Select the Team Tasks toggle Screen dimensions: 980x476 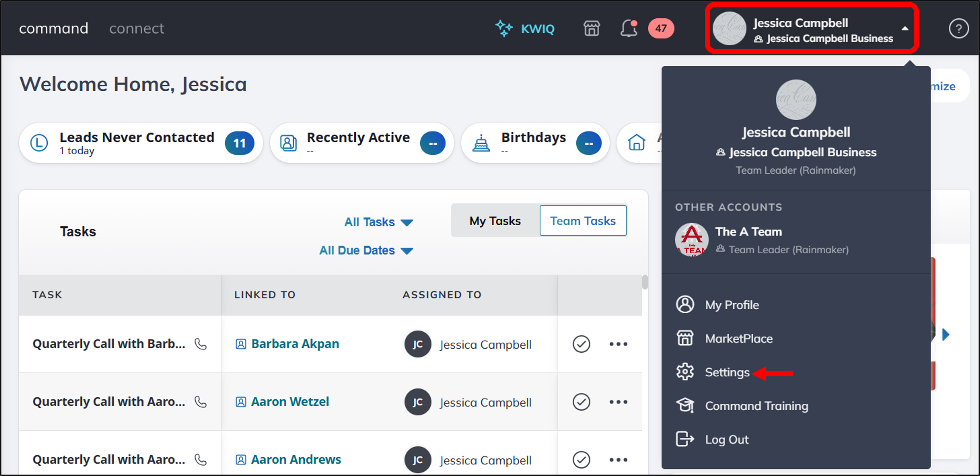coord(583,221)
